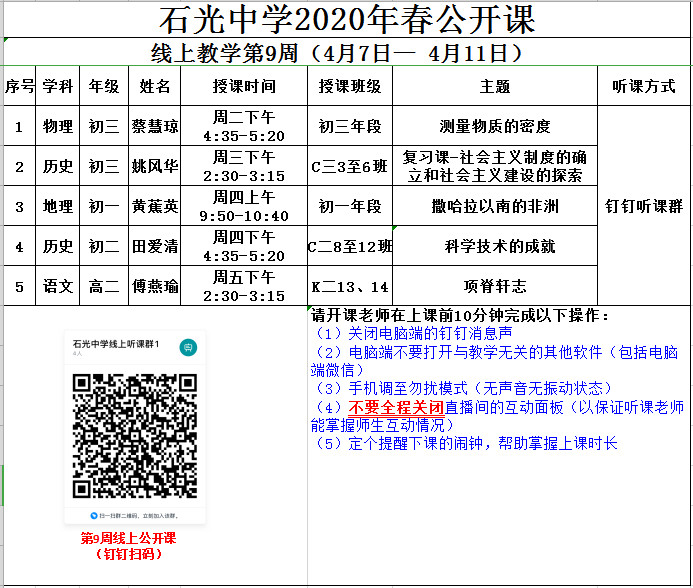Click the blue DingTalk icon below QR code

(x=94, y=514)
